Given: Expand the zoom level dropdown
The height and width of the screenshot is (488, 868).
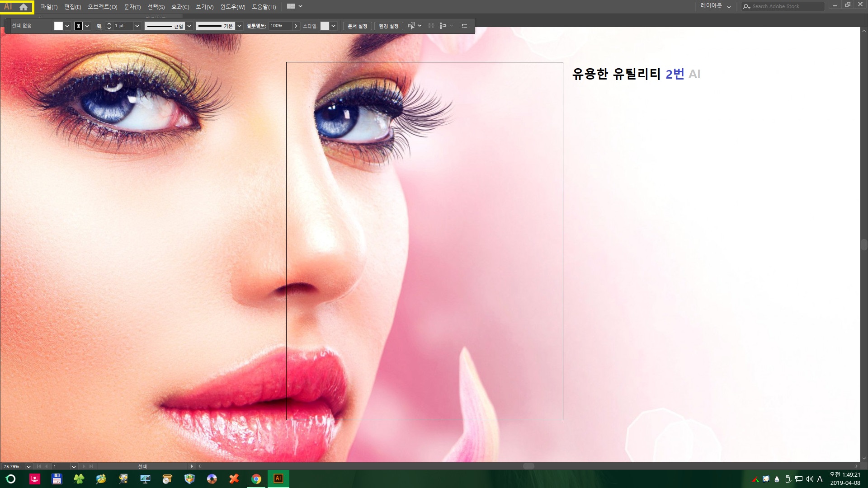Looking at the screenshot, I should point(28,466).
